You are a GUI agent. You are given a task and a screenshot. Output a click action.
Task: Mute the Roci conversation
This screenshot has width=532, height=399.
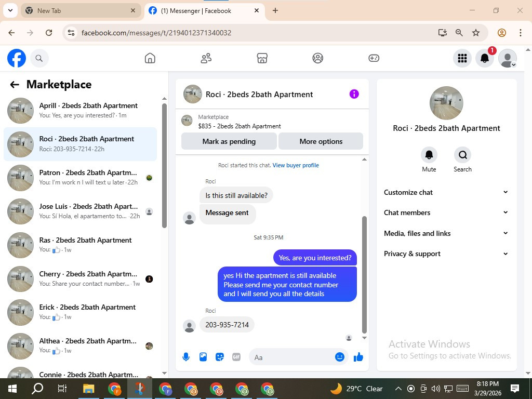(429, 155)
